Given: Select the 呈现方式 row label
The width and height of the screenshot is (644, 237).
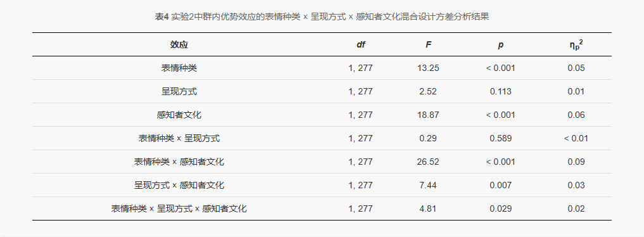Looking at the screenshot, I should (179, 92).
